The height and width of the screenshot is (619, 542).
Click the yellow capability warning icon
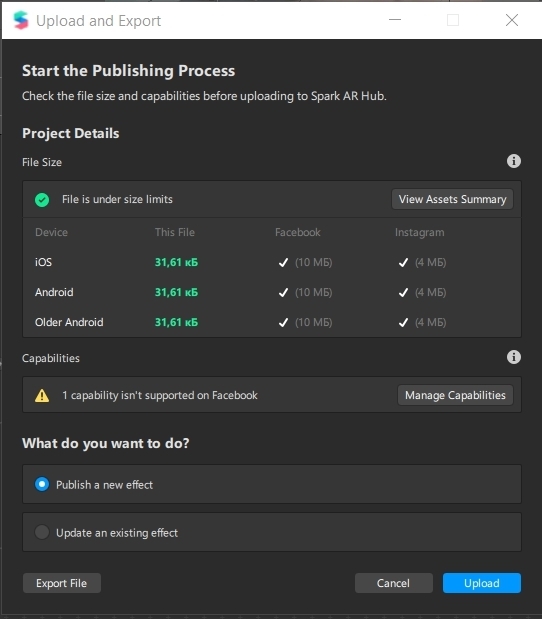point(42,396)
